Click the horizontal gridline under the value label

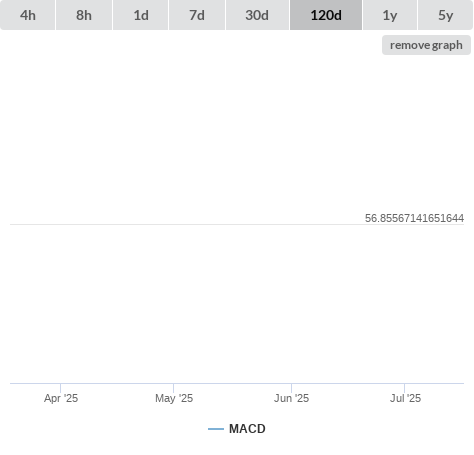point(237,224)
